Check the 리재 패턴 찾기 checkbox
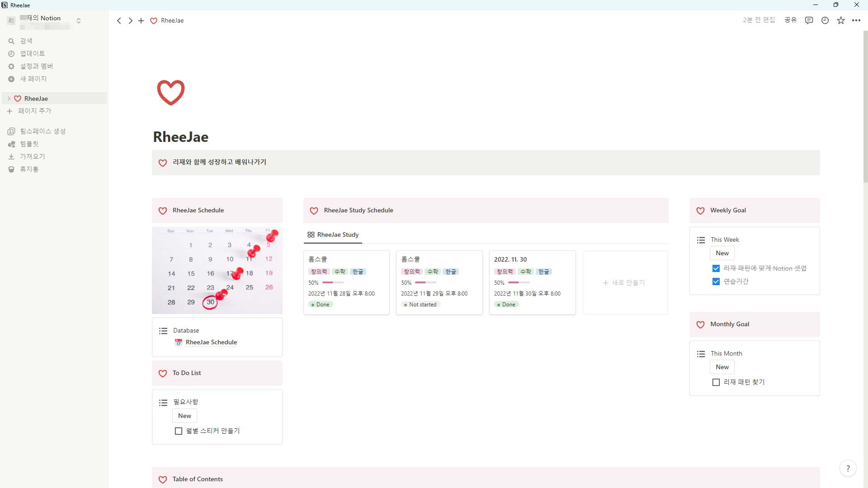868x488 pixels. point(716,382)
